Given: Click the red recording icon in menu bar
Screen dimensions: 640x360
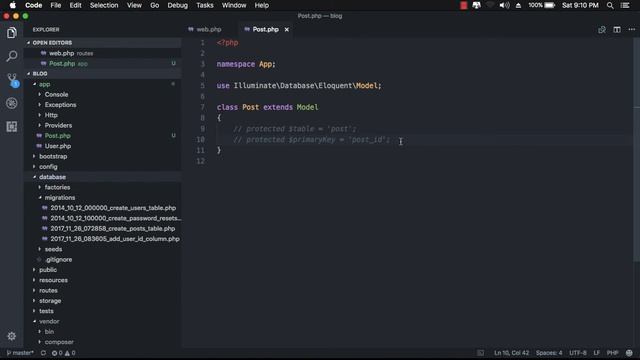Looking at the screenshot, I should coord(463,5).
